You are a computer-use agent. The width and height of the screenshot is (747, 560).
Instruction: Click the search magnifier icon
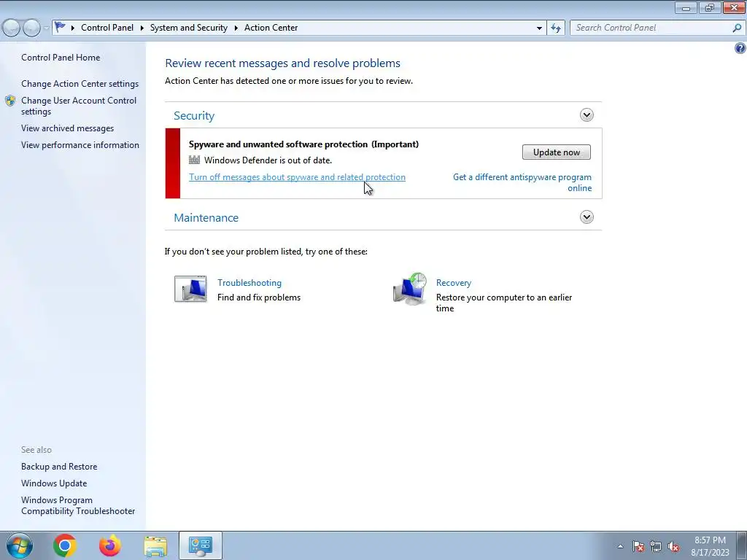click(737, 28)
